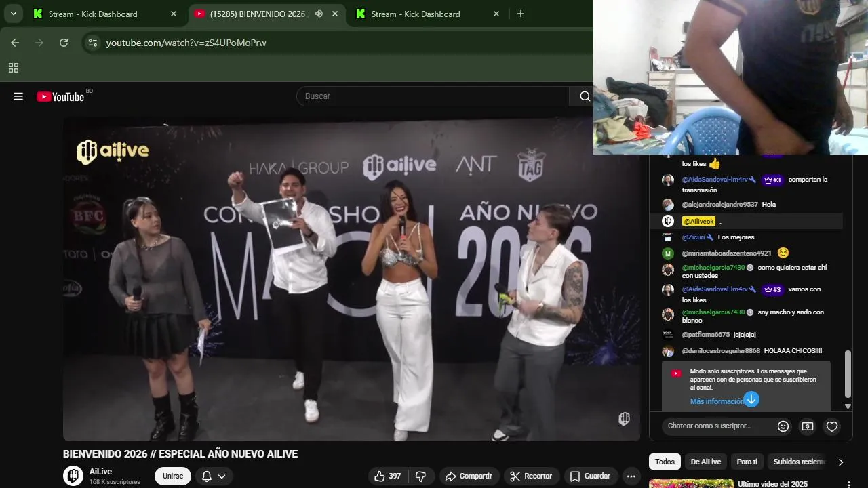
Task: Open a new browser tab
Action: [x=520, y=14]
